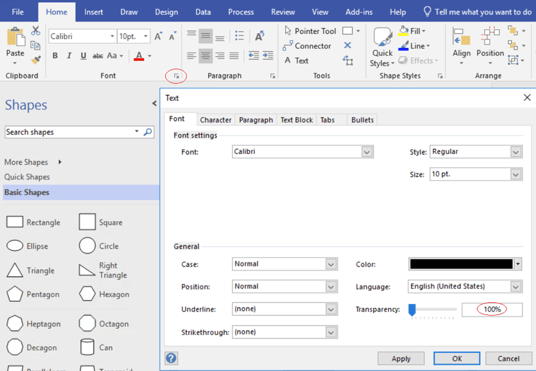Screen dimensions: 536x371
Task: Open the Paragraph dialog launcher
Action: (x=272, y=76)
